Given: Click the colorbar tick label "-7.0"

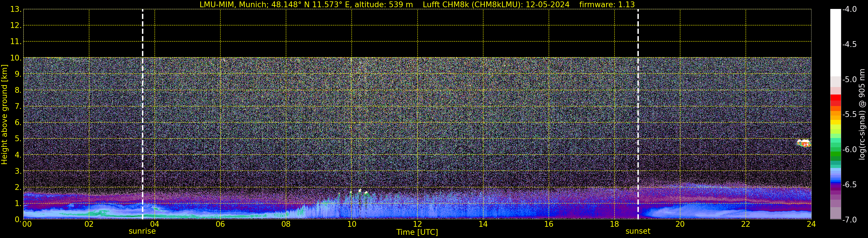Looking at the screenshot, I should point(850,220).
